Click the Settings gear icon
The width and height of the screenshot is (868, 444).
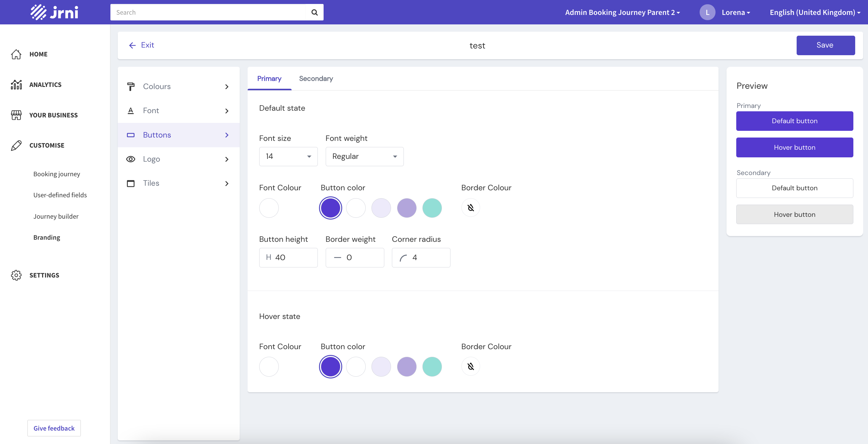[16, 275]
